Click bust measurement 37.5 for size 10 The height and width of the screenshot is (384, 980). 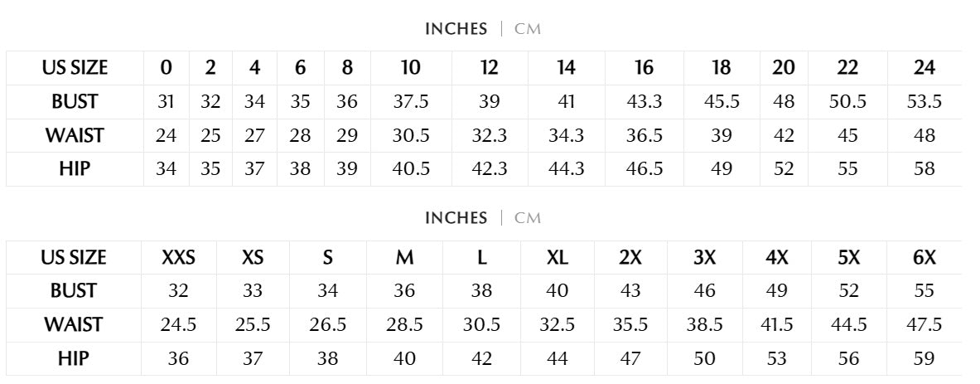pos(410,102)
